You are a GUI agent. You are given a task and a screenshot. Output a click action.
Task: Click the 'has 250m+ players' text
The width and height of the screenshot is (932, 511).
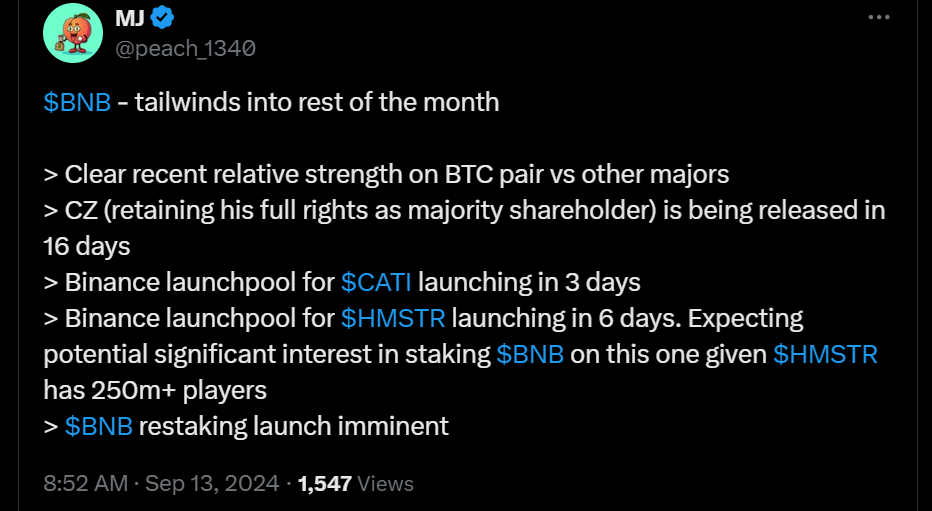pos(155,390)
